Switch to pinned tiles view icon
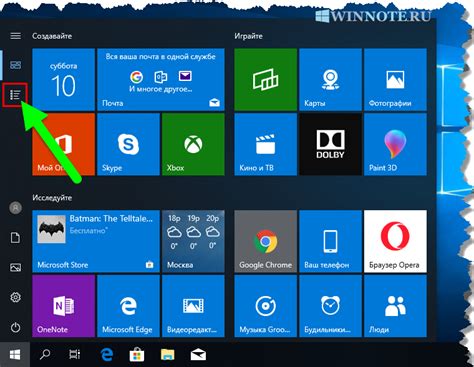 [15, 65]
